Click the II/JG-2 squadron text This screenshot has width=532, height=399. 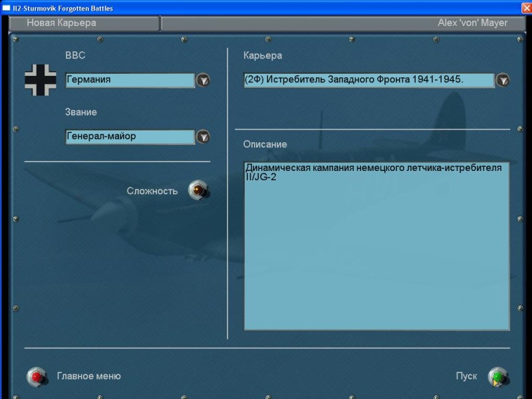(261, 177)
